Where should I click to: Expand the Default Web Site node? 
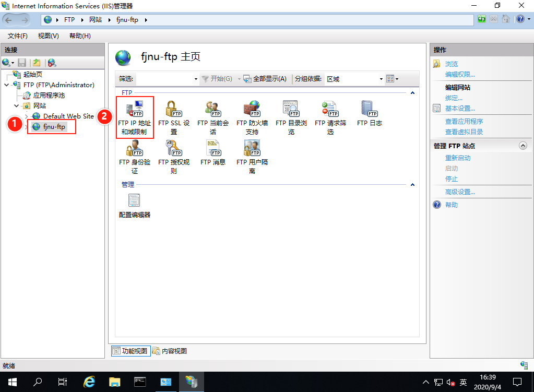click(x=26, y=116)
